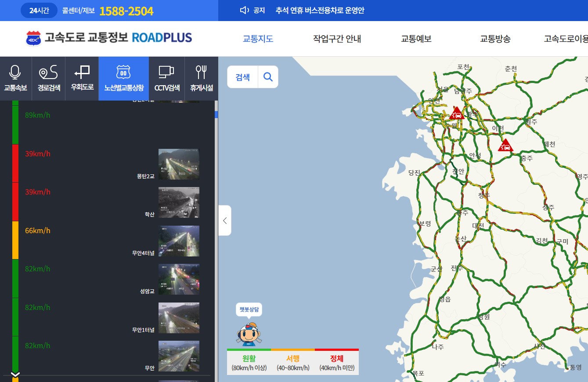Click the red speed bar beside 동탄2교
588x382 pixels.
click(15, 163)
